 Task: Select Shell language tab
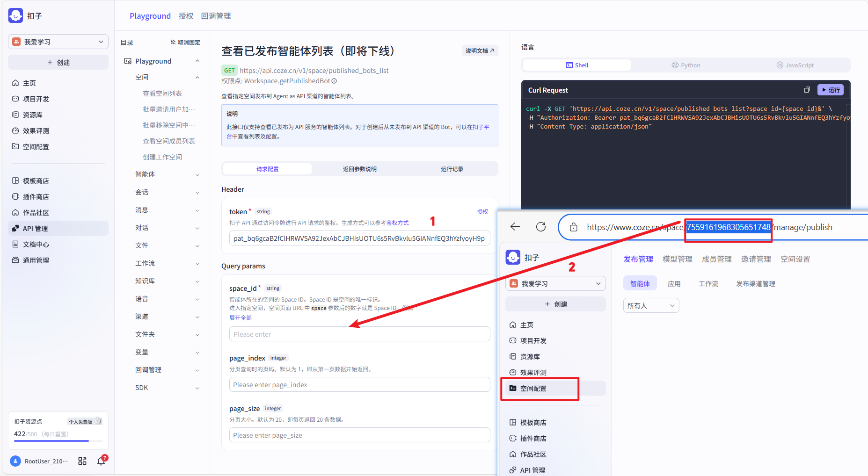click(577, 65)
